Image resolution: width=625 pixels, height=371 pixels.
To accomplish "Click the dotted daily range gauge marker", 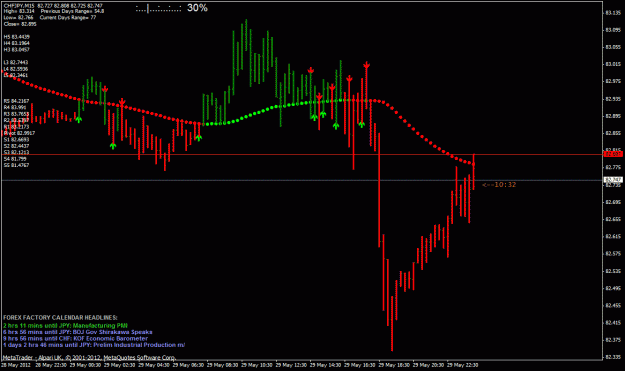I will [x=158, y=8].
